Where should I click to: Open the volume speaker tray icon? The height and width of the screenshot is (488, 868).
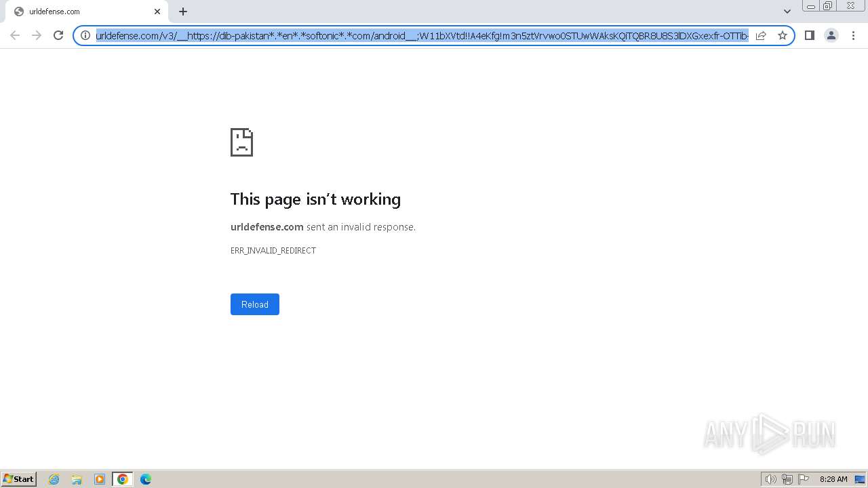[771, 479]
